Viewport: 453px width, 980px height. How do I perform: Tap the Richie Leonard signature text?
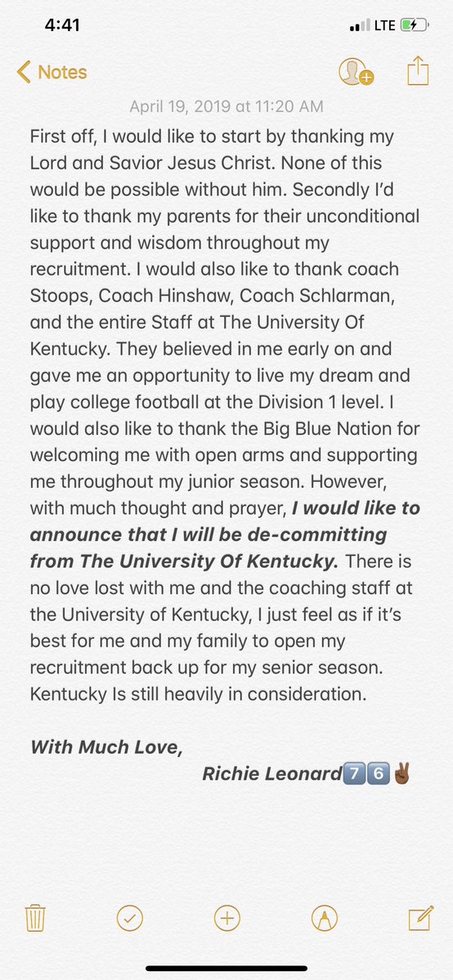click(272, 774)
